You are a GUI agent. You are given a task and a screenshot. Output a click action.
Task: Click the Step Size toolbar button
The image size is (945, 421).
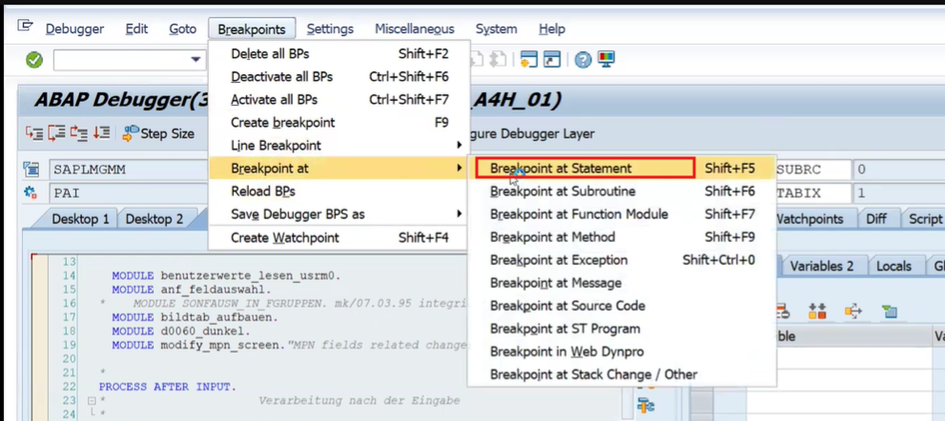pyautogui.click(x=158, y=133)
